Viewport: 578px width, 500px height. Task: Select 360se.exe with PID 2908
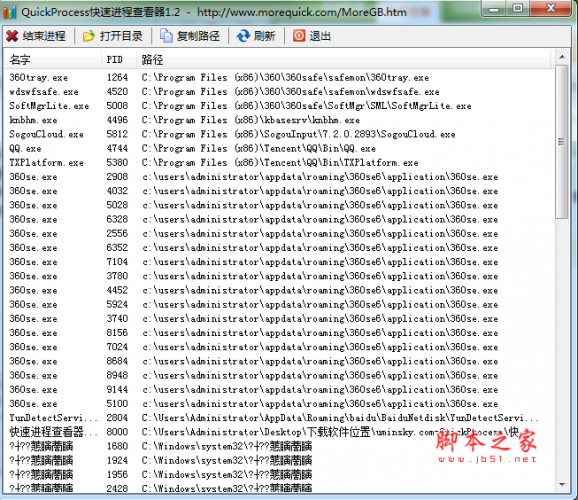click(x=279, y=177)
